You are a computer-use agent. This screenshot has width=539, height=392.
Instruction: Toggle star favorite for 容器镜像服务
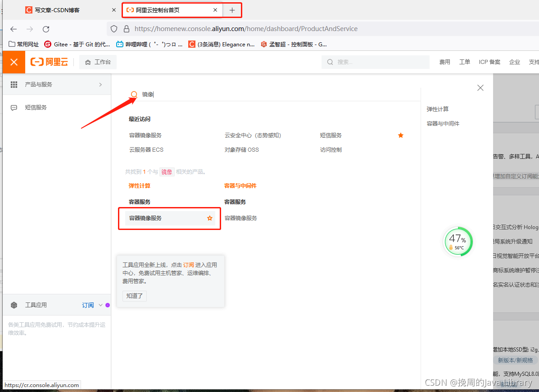[209, 218]
